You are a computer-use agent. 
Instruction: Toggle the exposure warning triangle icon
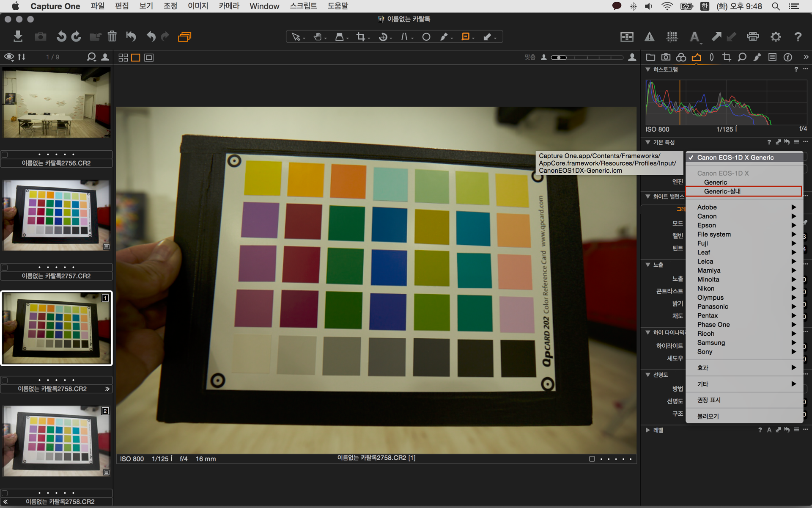[649, 37]
